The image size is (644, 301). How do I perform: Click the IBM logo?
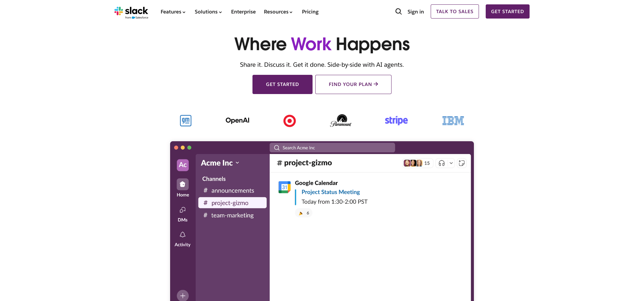tap(453, 121)
